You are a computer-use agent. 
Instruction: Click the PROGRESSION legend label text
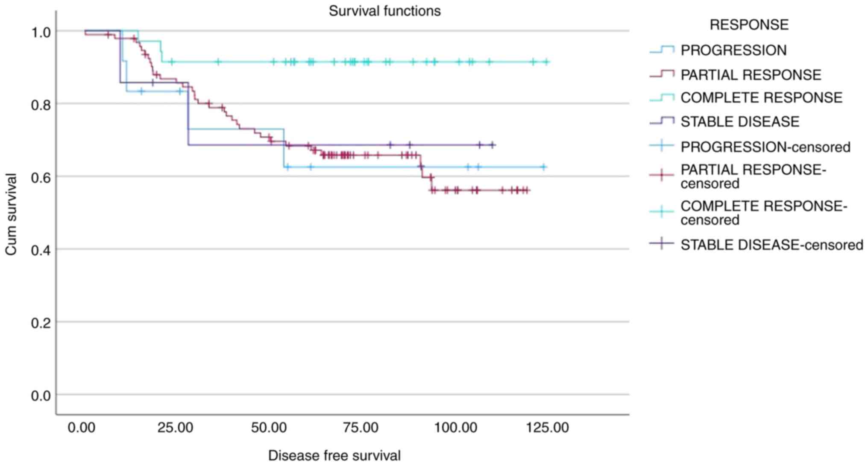click(x=733, y=50)
